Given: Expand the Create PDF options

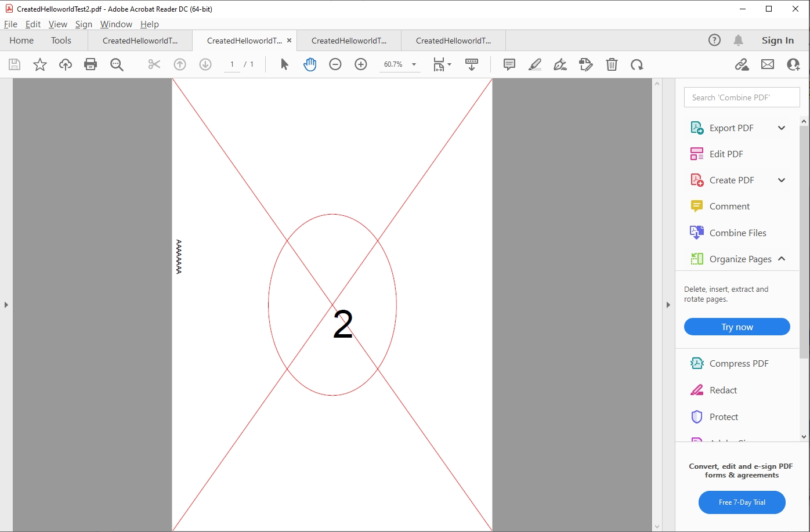Looking at the screenshot, I should [x=782, y=180].
